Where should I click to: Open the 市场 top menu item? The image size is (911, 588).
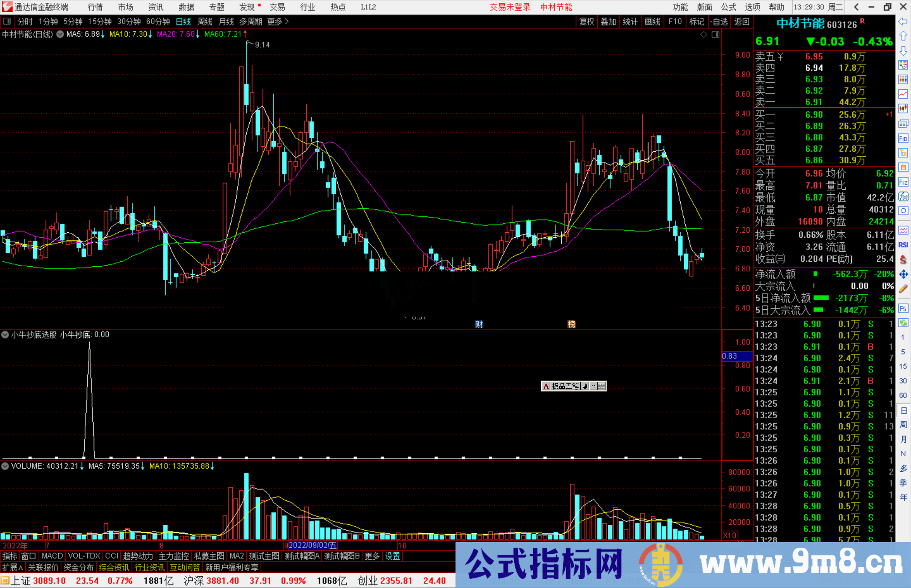click(x=126, y=7)
